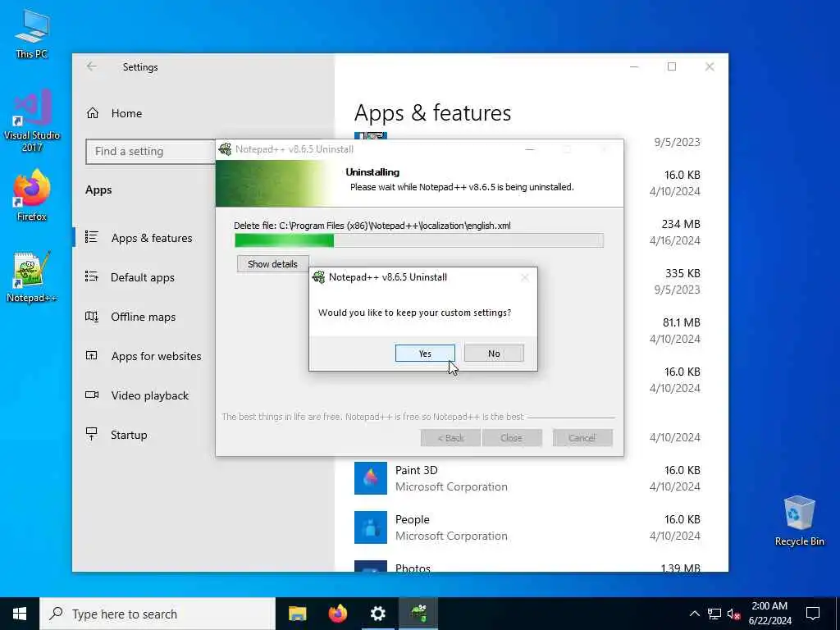Screen dimensions: 840x630
Task: Select Paint 3D app entry name
Action: (416, 470)
